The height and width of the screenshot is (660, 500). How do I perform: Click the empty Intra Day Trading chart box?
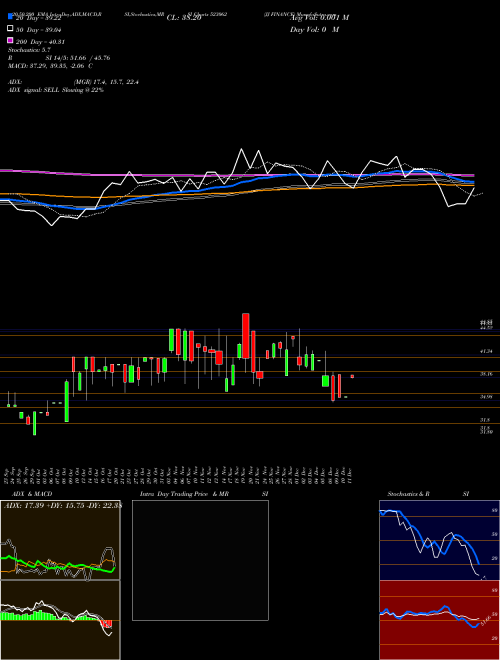tap(200, 560)
